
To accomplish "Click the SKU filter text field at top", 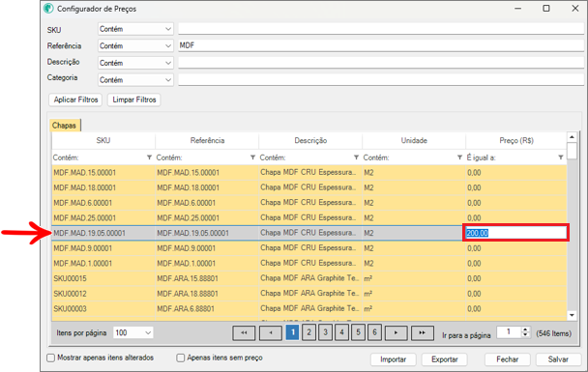I will point(381,29).
